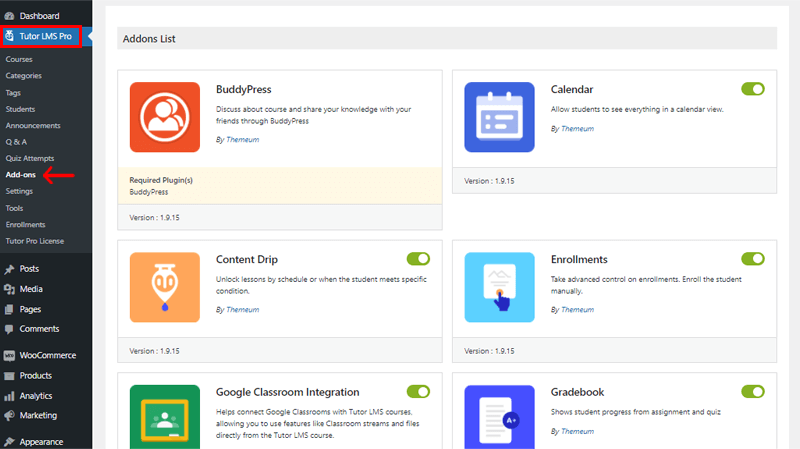Click the Media icon in sidebar
Screen dimensions: 800x449
[x=9, y=289]
